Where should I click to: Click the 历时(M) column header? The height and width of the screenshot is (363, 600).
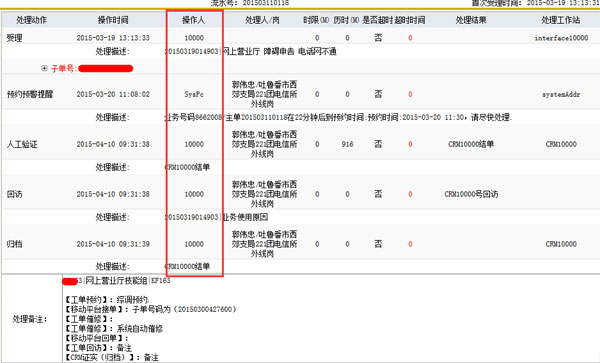346,20
